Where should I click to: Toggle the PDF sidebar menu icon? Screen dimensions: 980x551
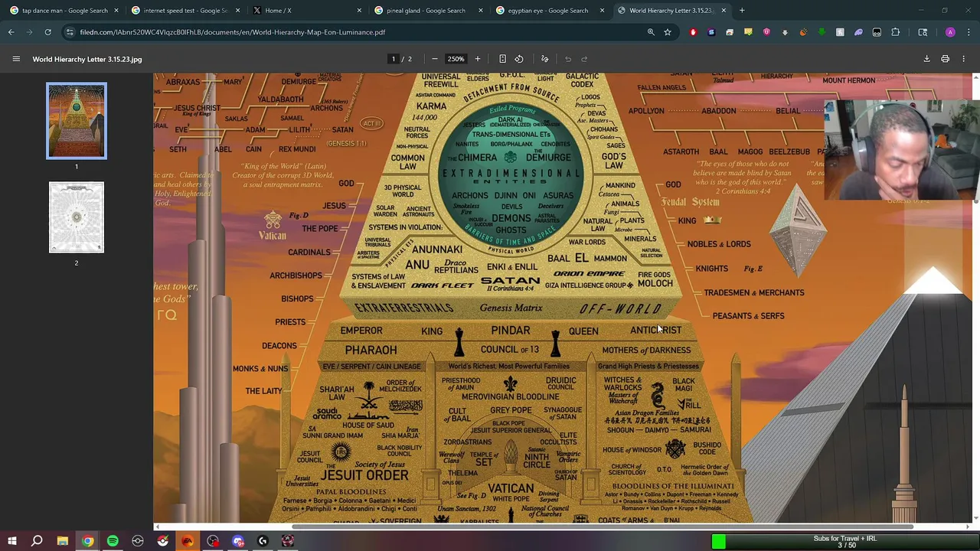click(16, 59)
